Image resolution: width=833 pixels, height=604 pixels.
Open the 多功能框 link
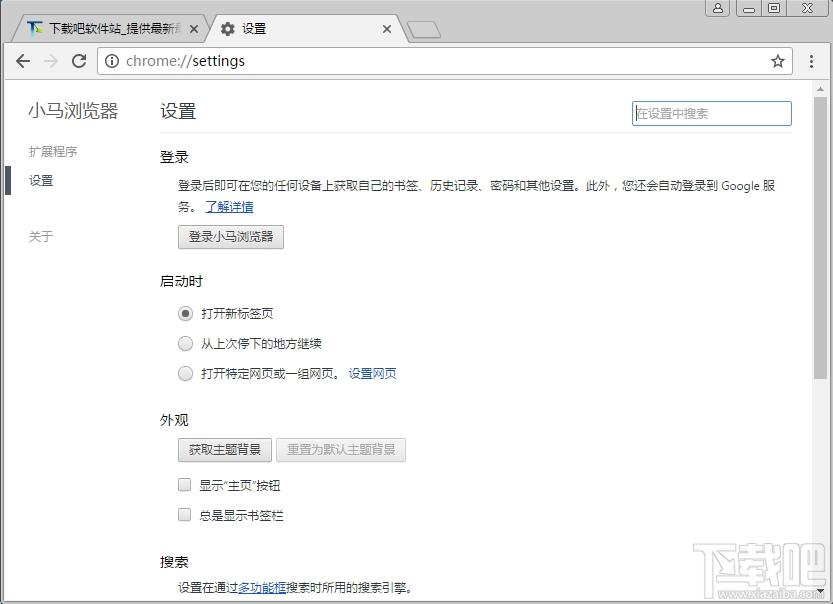262,588
